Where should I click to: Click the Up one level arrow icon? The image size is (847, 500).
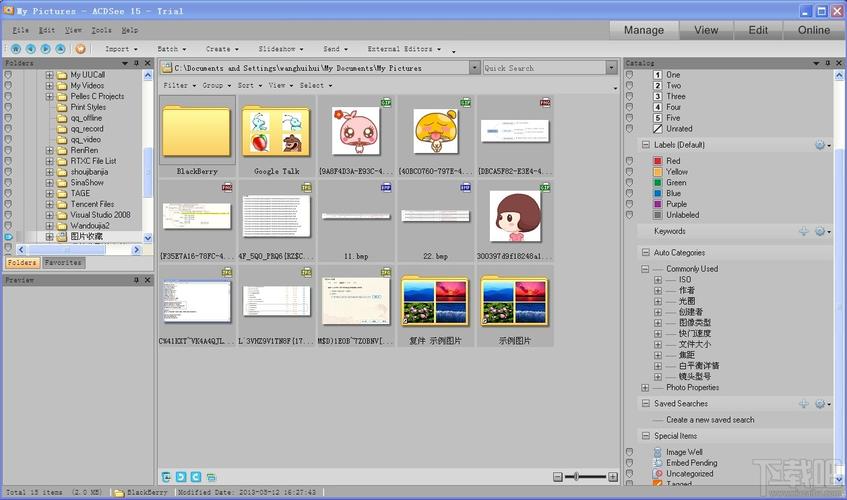coord(60,49)
